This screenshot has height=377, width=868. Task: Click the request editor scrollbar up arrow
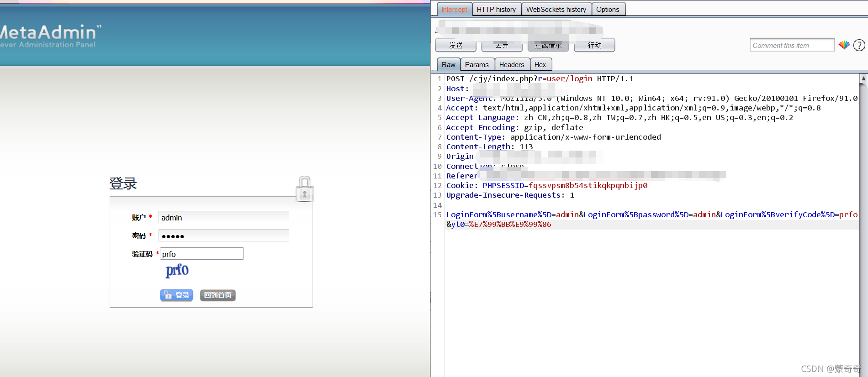click(863, 79)
